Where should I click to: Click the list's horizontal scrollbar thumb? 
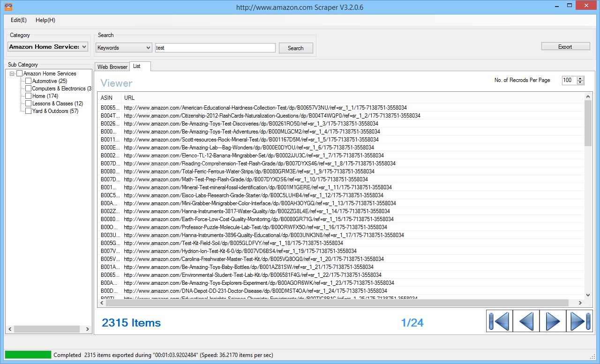[337, 303]
